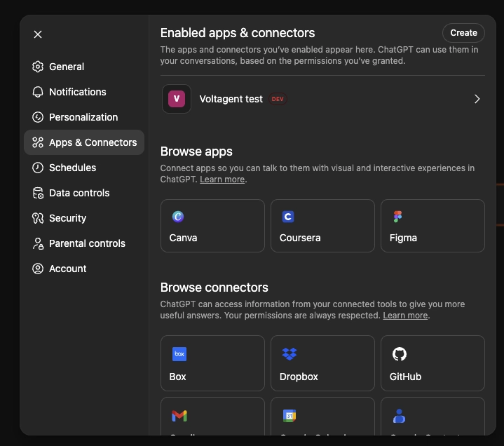This screenshot has height=446, width=504.
Task: Click the Canva app icon
Action: pos(178,217)
